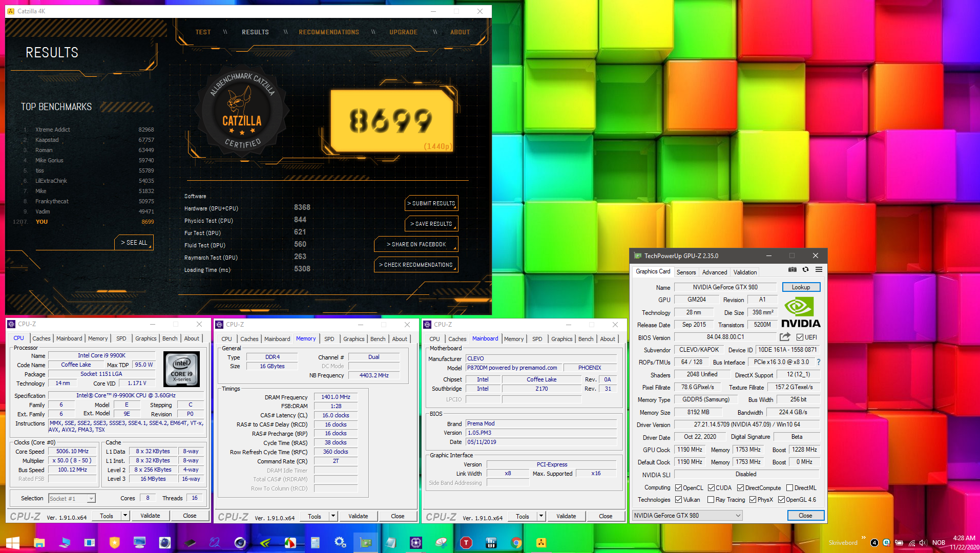980x553 pixels.
Task: Open the Caches tab in the CPU-Z CPU window
Action: [x=41, y=338]
